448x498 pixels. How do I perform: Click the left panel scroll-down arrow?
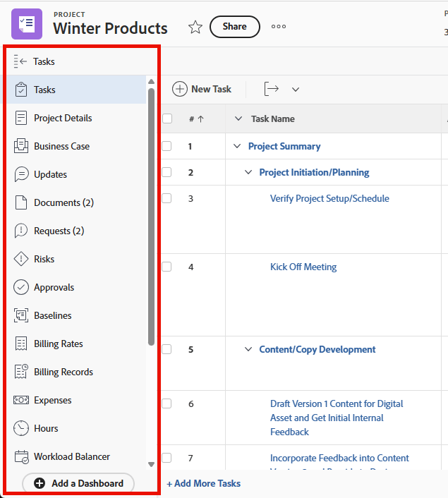click(151, 464)
